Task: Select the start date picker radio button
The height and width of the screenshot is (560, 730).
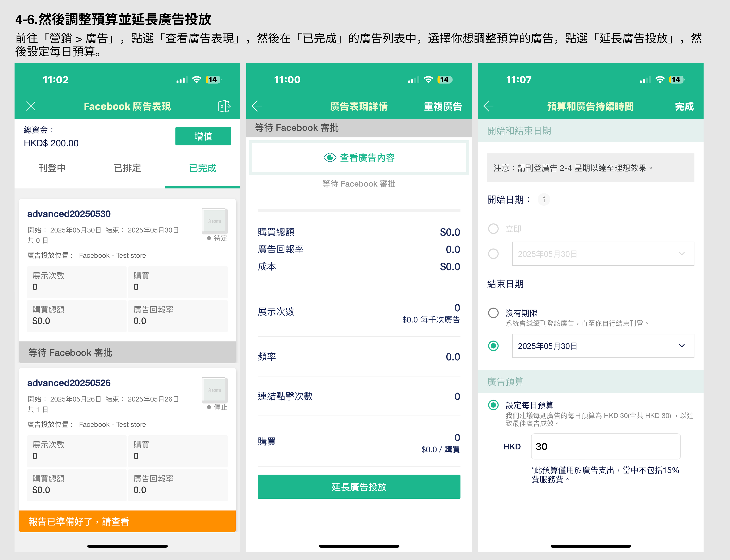Action: click(x=493, y=254)
